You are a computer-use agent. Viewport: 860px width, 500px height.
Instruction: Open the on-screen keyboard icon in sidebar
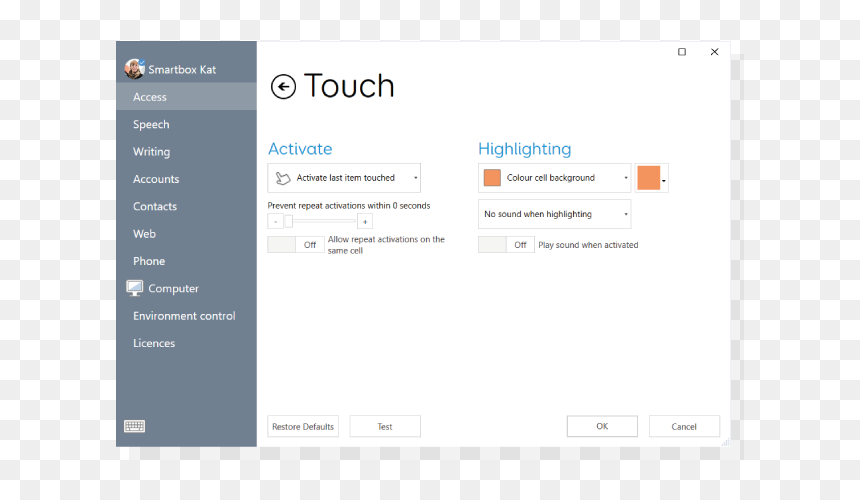pos(134,426)
